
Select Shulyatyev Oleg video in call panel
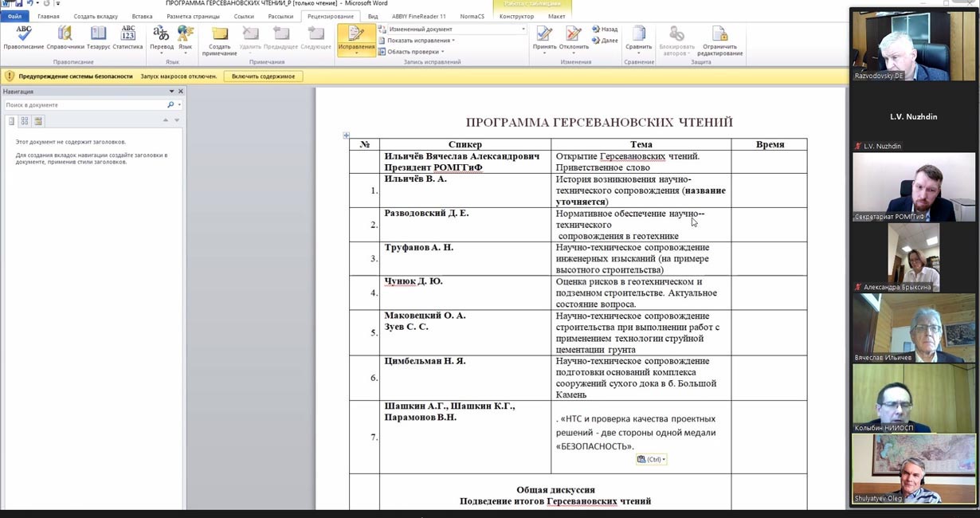(913, 469)
